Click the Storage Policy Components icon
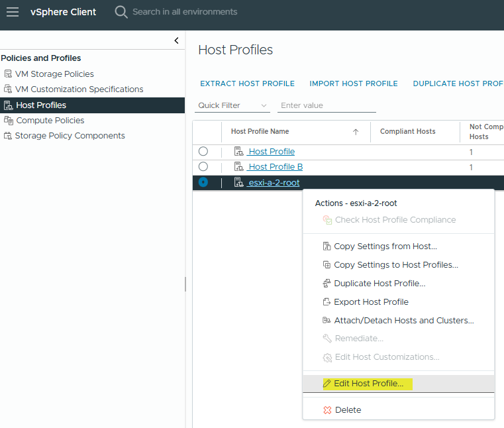504x428 pixels. tap(8, 136)
